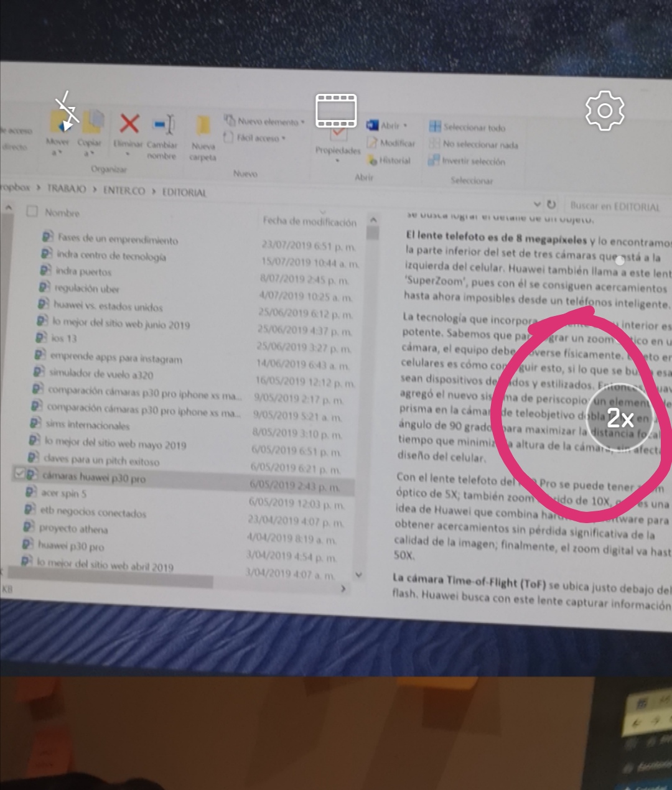Sort by Fecha de modificación header
Viewport: 672px width, 790px height.
tap(309, 221)
